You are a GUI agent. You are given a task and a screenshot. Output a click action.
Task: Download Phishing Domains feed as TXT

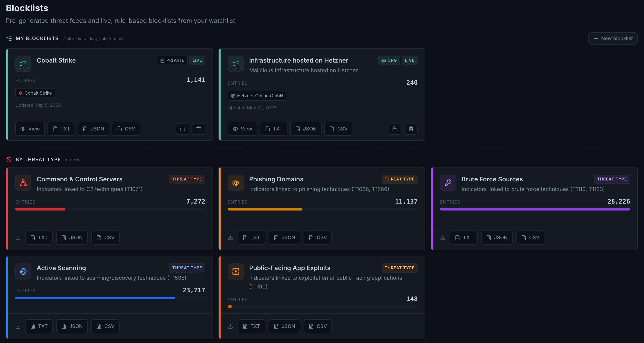click(251, 238)
